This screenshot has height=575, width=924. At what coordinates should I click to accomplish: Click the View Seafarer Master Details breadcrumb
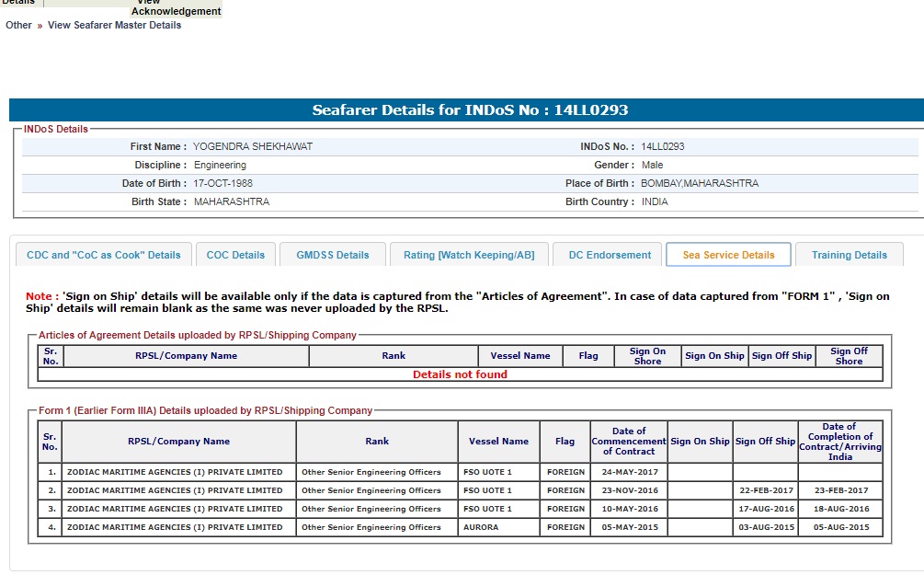pos(115,25)
